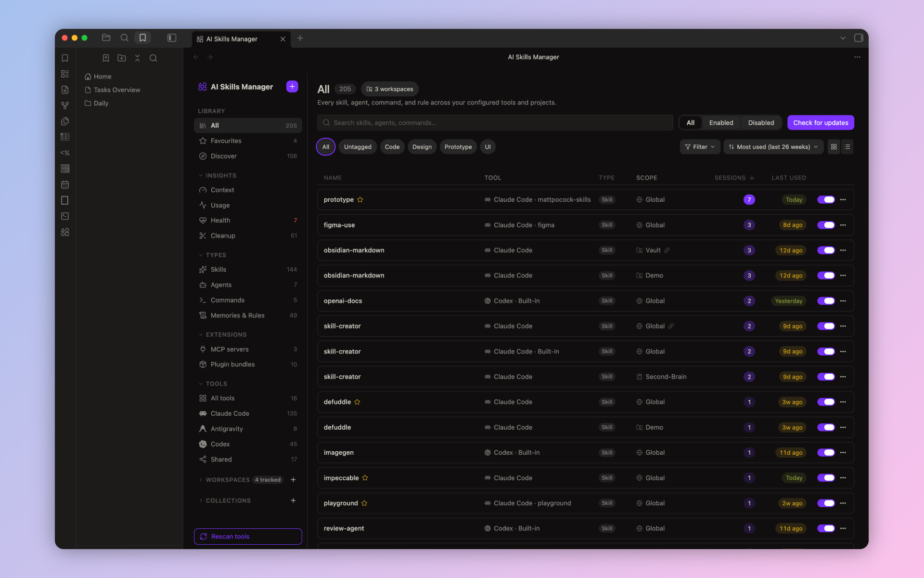Switch to list view layout icon
The height and width of the screenshot is (578, 924).
point(847,147)
